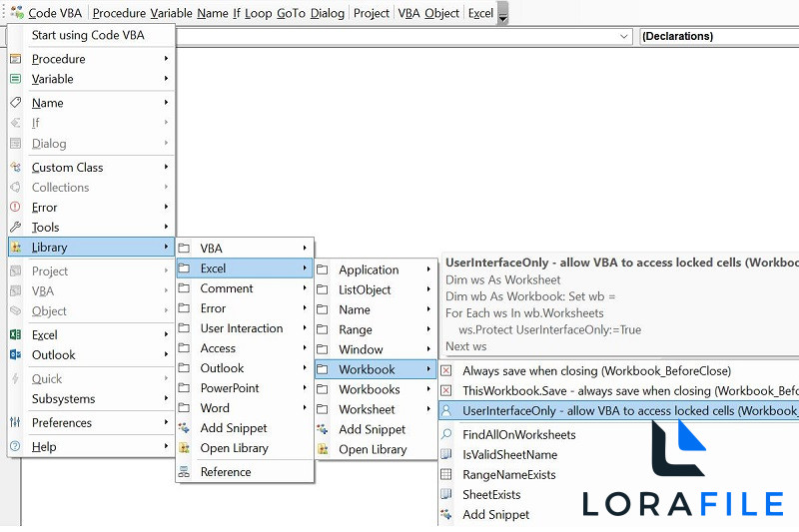
Task: Click the Application folder icon
Action: 322,269
